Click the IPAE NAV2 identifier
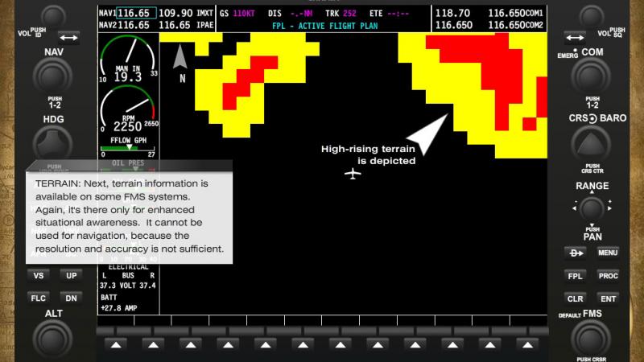Image resolution: width=644 pixels, height=362 pixels. tap(204, 25)
